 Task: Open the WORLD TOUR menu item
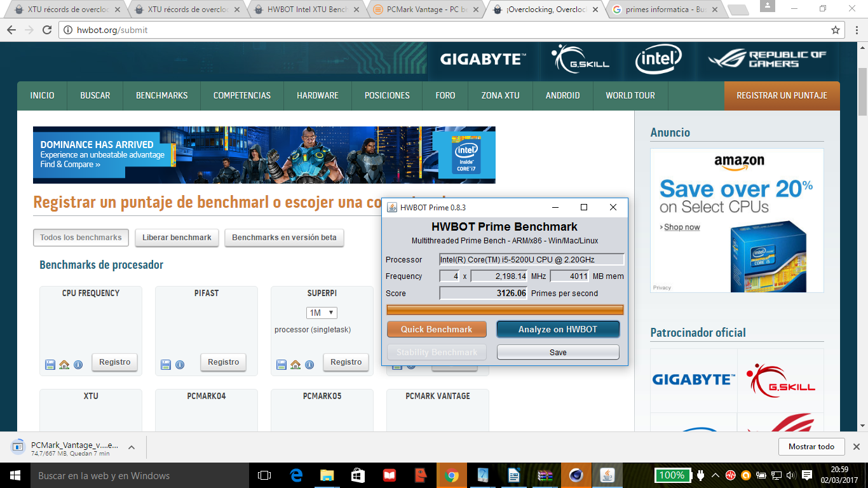630,95
